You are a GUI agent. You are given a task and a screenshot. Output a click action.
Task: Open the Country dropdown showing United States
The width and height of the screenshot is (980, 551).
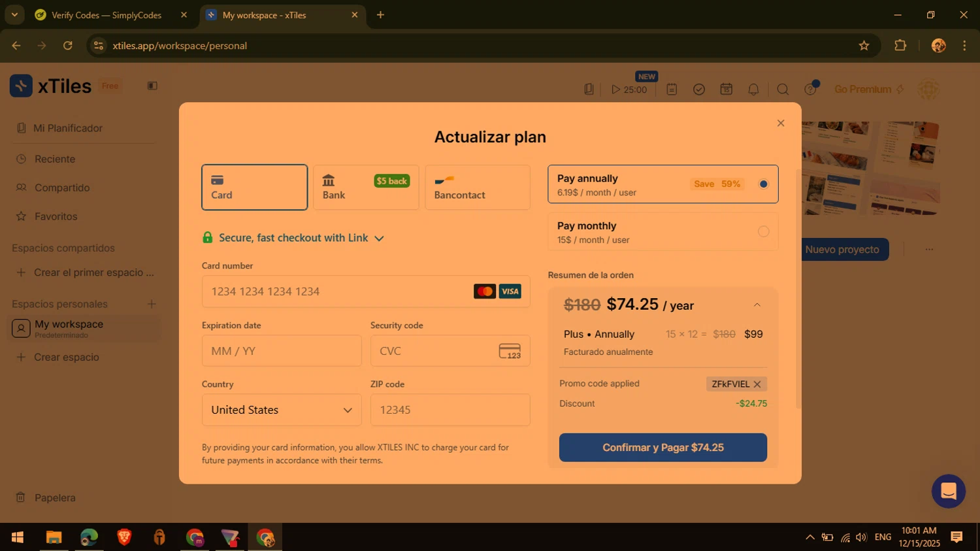point(282,410)
